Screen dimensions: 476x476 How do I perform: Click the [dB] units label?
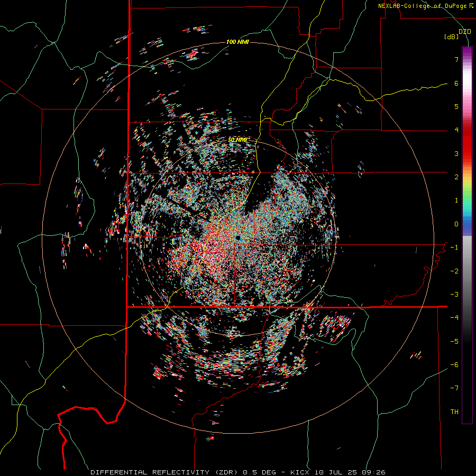pos(452,37)
